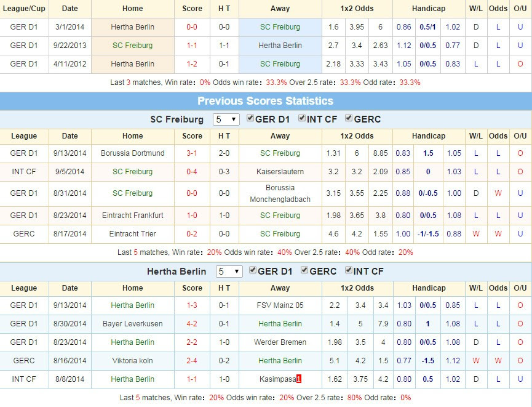
Task: Click handicap 1.5 in Dortmund row
Action: click(x=428, y=153)
